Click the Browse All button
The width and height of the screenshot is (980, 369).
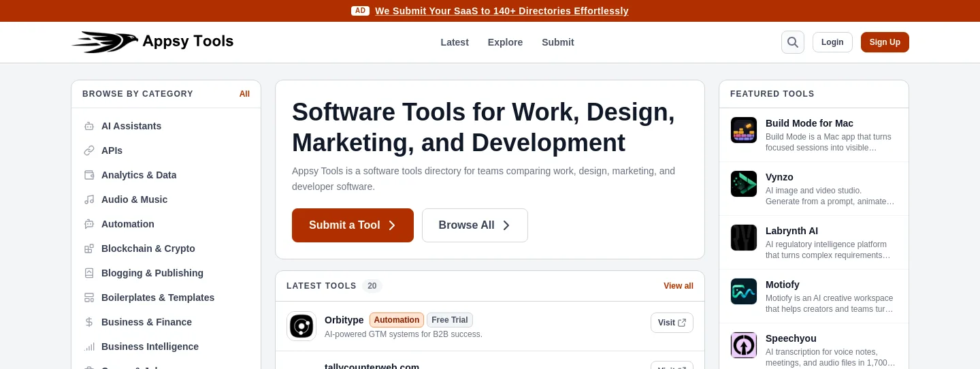pyautogui.click(x=475, y=225)
